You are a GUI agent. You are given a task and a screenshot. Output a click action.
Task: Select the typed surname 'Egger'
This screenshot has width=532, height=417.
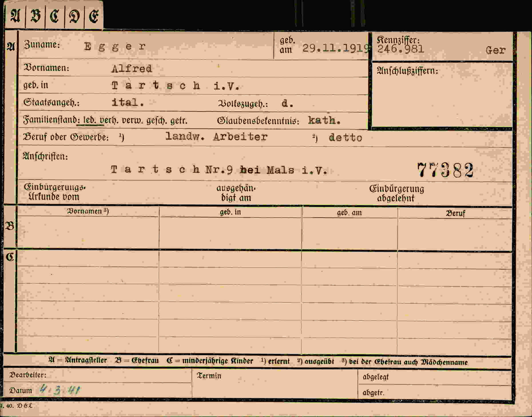(115, 46)
